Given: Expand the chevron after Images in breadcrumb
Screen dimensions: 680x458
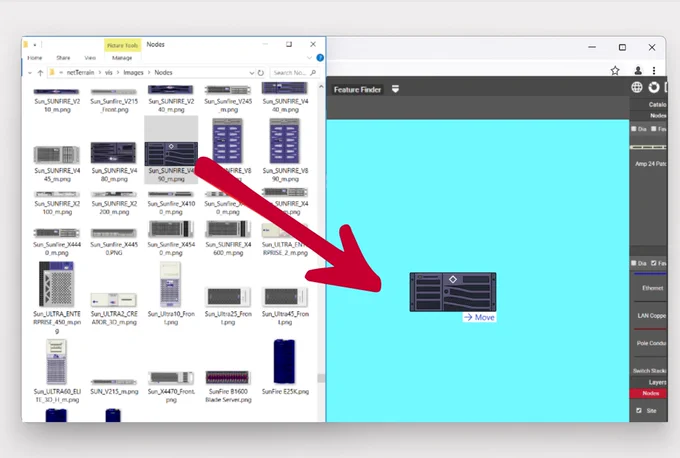Looking at the screenshot, I should click(x=149, y=72).
